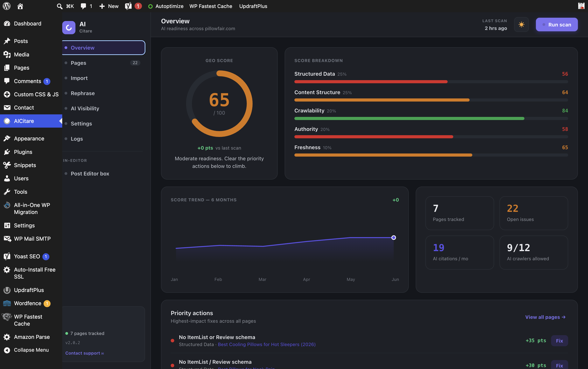Click the green Autoptimize status circle
Image resolution: width=588 pixels, height=369 pixels.
pos(150,6)
